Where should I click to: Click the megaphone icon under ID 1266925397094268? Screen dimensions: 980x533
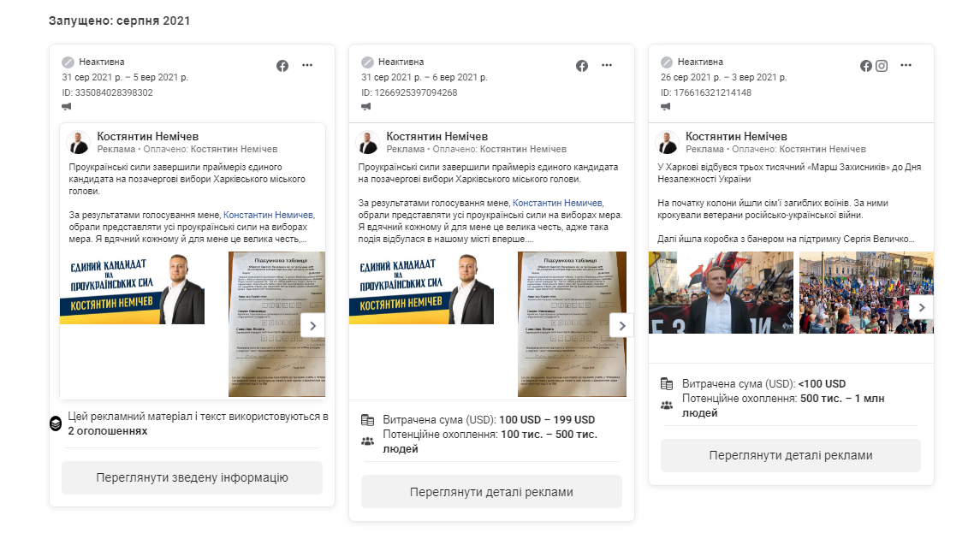(366, 106)
